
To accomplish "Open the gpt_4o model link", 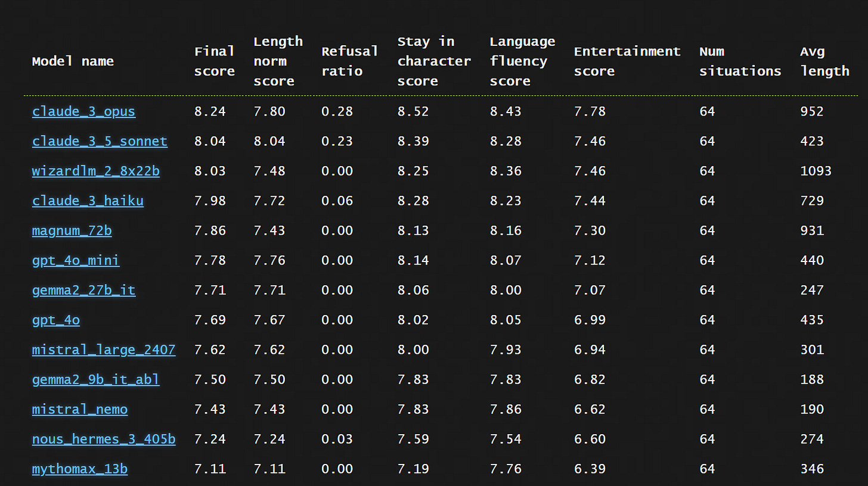I will (56, 320).
